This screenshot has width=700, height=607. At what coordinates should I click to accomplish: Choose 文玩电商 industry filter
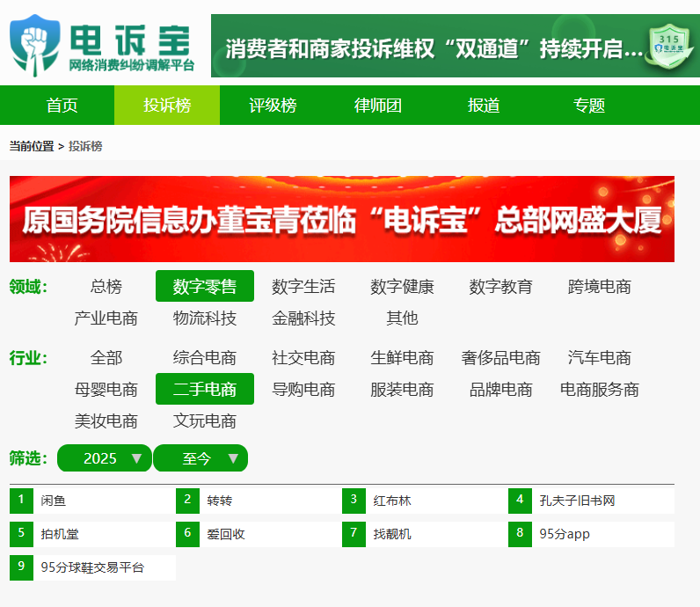point(205,421)
